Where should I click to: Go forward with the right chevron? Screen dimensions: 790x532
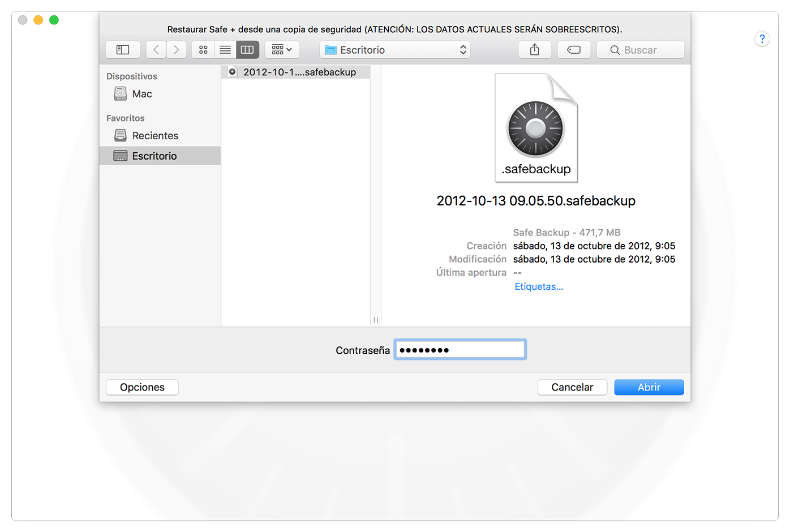pos(176,50)
